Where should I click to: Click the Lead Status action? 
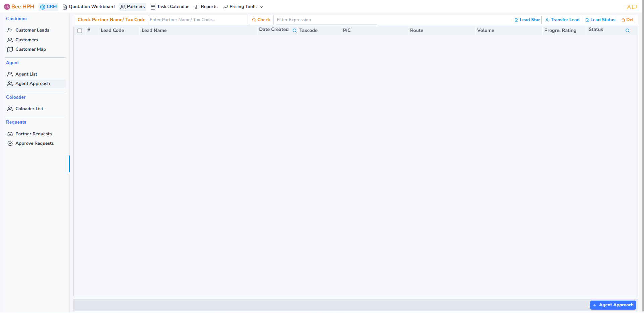[x=600, y=20]
